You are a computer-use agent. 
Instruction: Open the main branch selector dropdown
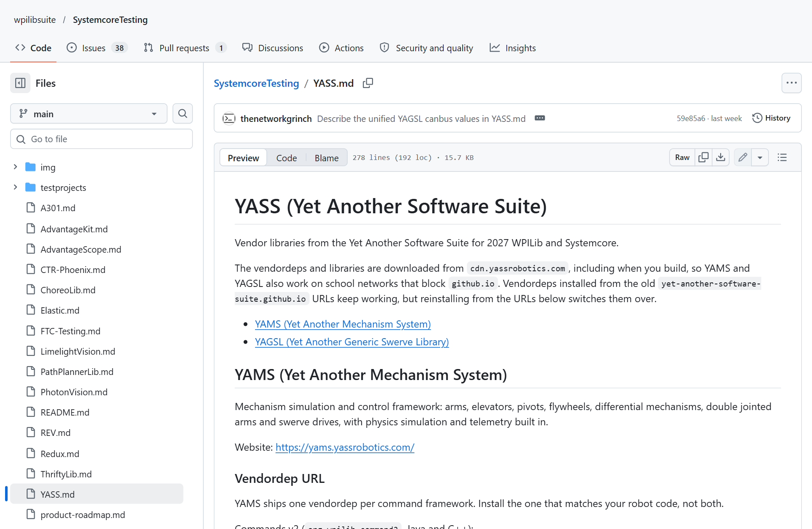point(89,113)
